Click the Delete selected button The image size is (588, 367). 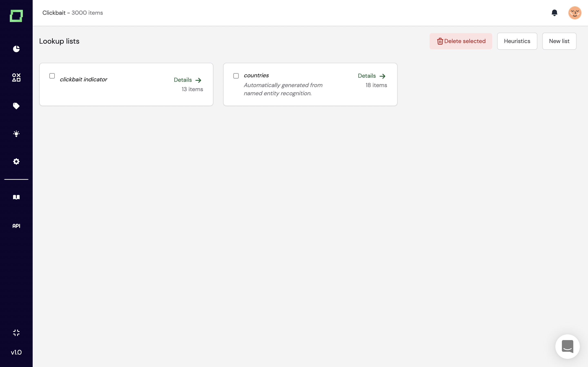(461, 41)
